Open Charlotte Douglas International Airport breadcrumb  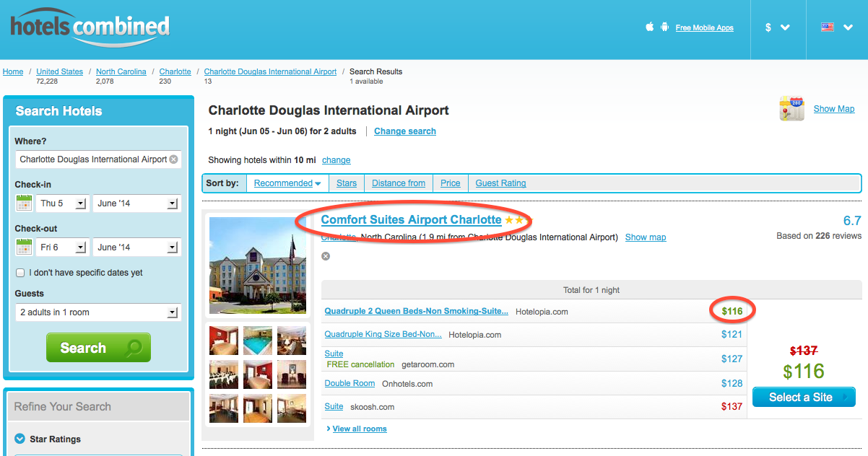click(270, 72)
